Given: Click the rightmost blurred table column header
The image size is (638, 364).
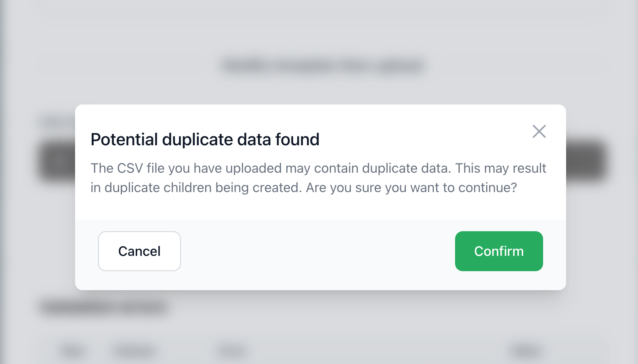Looking at the screenshot, I should (x=525, y=350).
